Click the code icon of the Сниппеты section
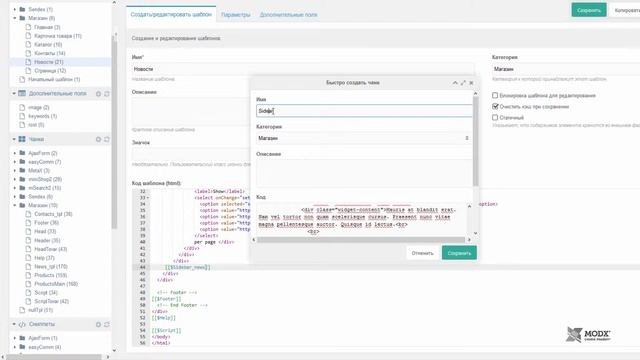This screenshot has height=360, width=640. pos(22,324)
